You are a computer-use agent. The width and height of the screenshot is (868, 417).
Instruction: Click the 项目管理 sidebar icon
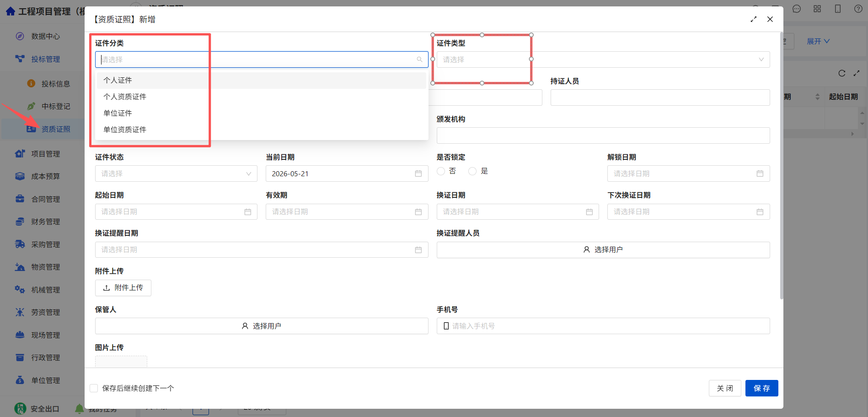(20, 154)
